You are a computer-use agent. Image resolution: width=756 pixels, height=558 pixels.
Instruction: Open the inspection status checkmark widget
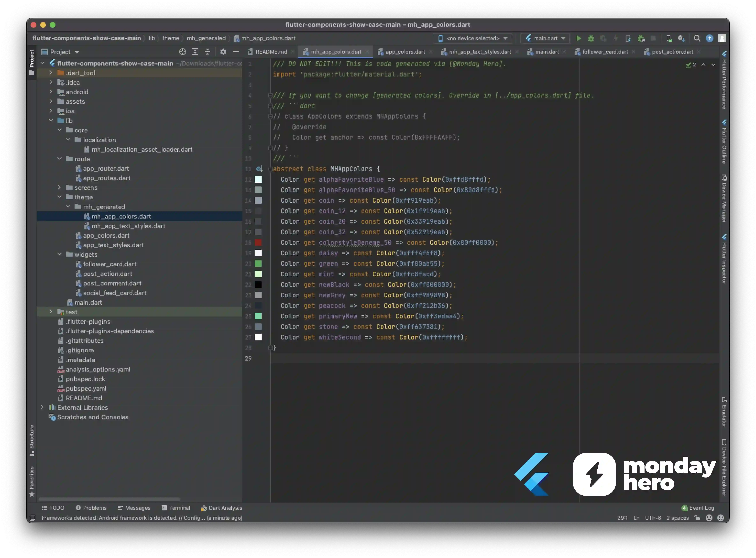(690, 65)
